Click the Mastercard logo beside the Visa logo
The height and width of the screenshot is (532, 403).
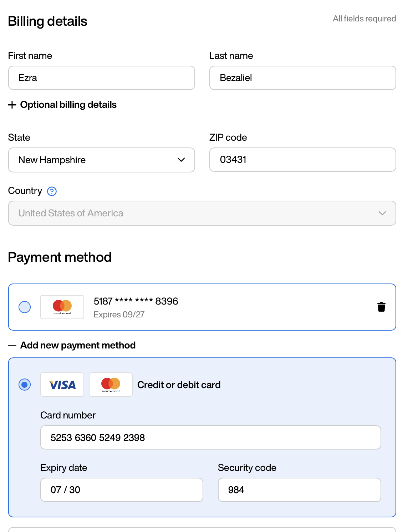click(x=111, y=385)
